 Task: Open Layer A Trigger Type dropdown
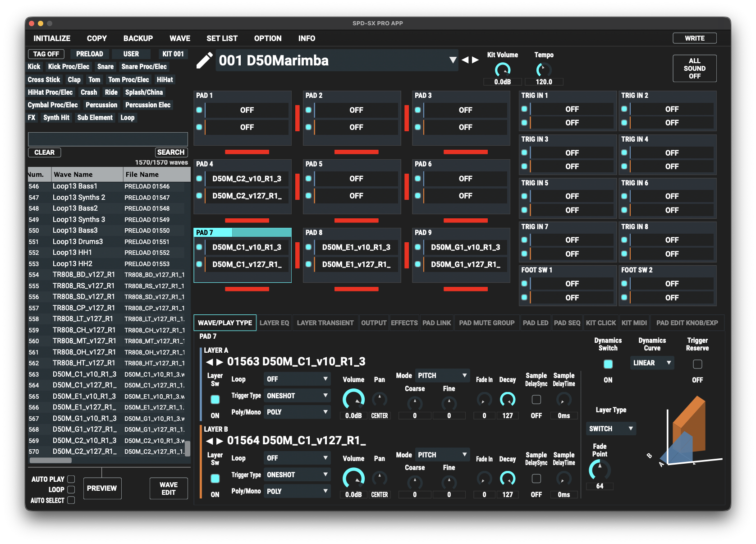tap(297, 396)
